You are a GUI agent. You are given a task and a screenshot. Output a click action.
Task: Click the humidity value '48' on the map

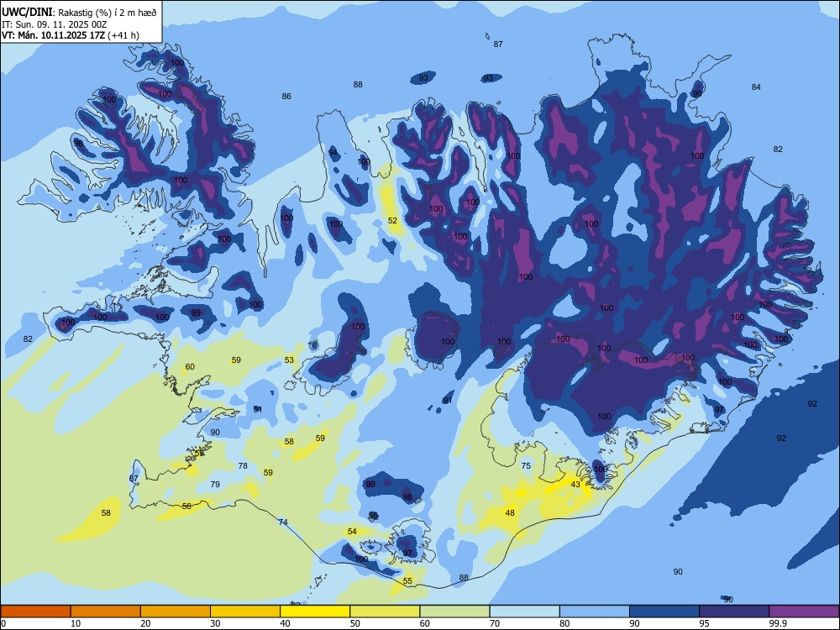tap(510, 512)
